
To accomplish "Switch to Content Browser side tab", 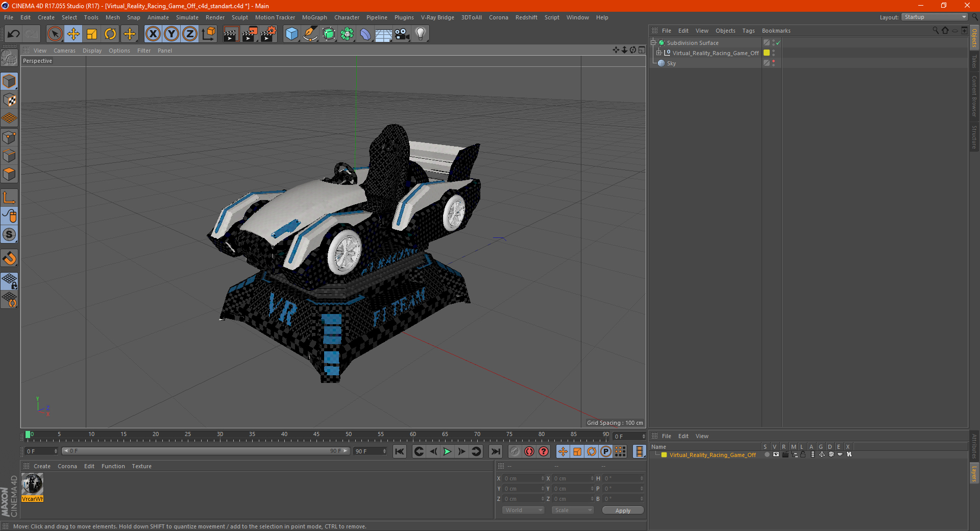I will 974,96.
